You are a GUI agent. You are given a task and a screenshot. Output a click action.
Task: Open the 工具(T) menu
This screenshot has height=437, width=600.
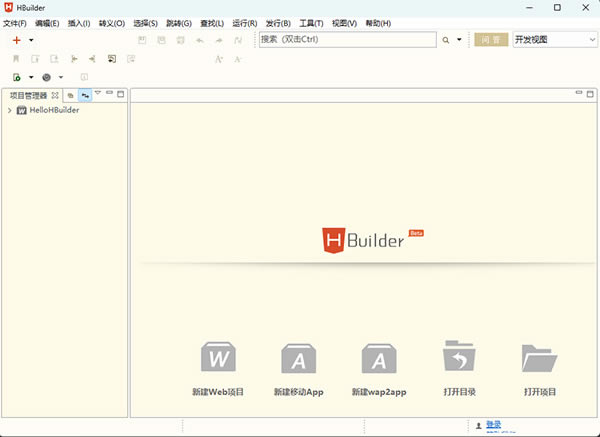pyautogui.click(x=312, y=22)
